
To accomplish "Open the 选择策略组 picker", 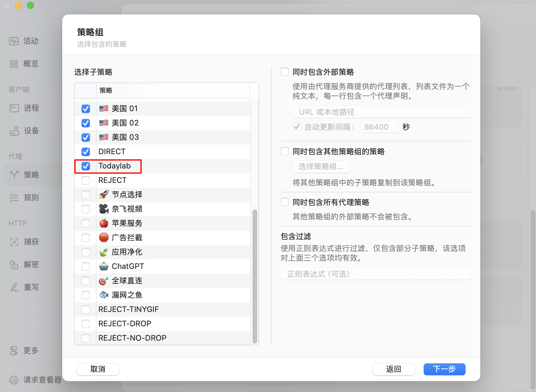I will tap(321, 167).
